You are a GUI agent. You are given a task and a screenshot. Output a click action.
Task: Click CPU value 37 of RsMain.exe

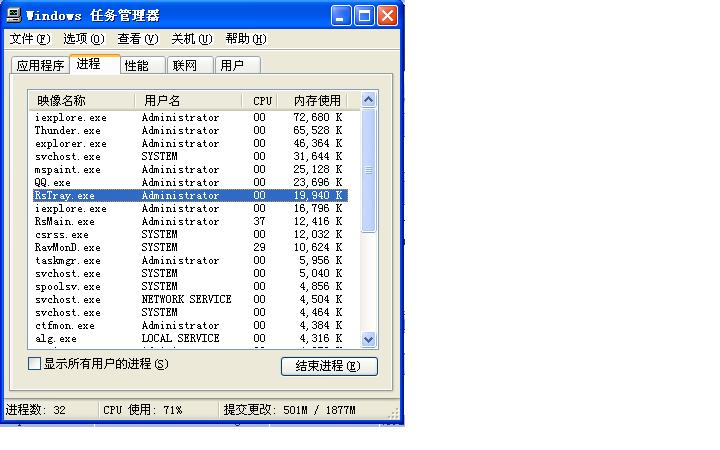point(259,221)
